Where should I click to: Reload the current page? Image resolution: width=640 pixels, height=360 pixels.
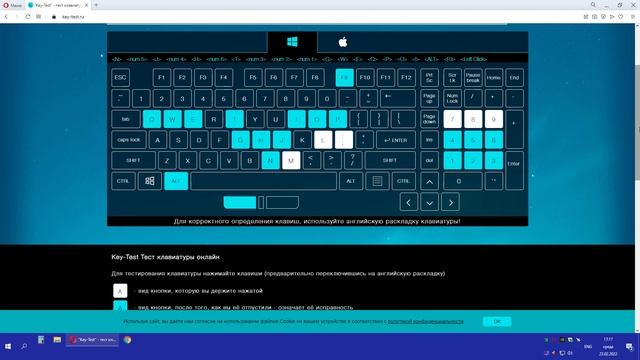(x=28, y=17)
